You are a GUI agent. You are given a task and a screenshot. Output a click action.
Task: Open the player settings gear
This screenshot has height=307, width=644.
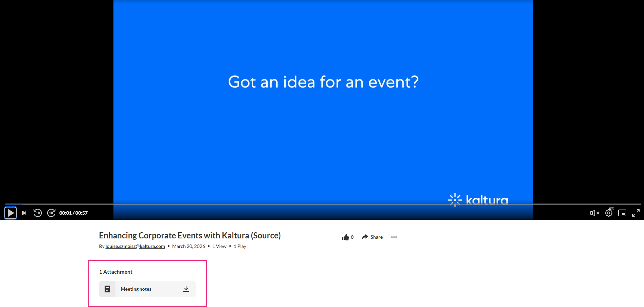click(609, 213)
